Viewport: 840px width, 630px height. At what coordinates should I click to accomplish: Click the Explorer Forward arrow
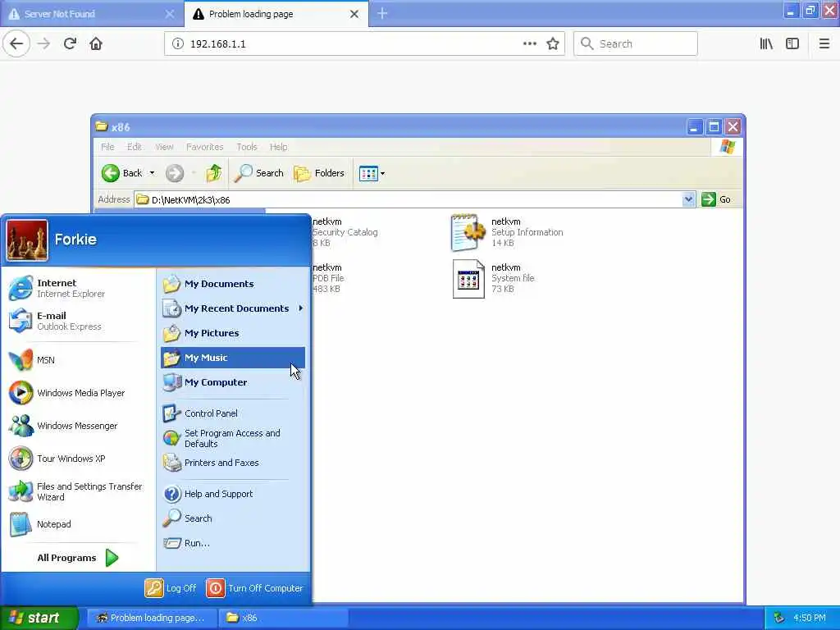click(175, 173)
